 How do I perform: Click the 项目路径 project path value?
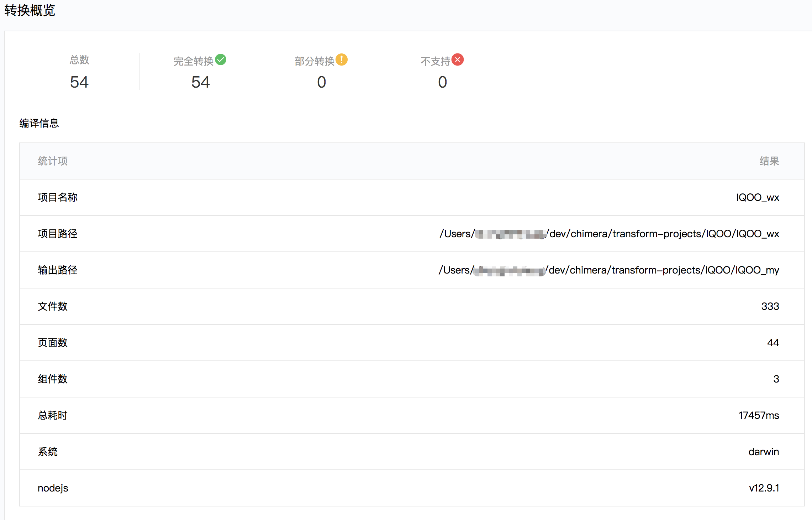tap(609, 234)
